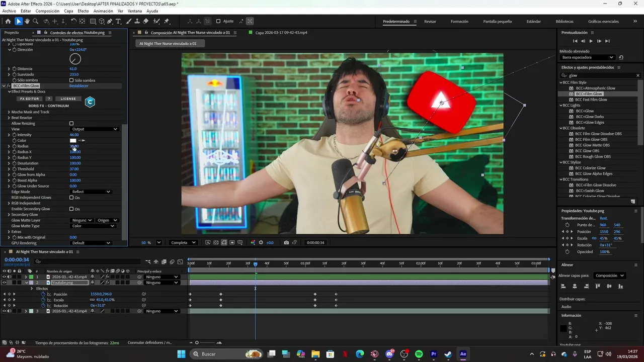Select the Clone Stamp tool

[x=137, y=21]
